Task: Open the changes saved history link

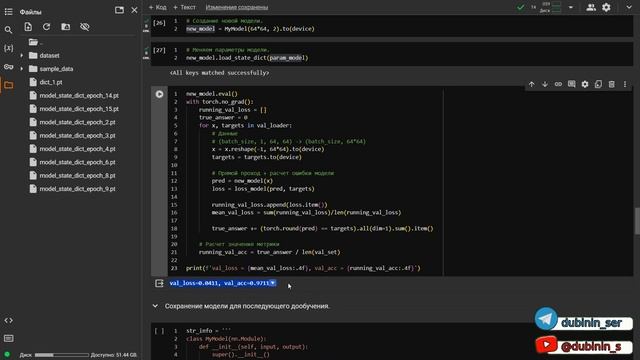Action: pyautogui.click(x=237, y=7)
